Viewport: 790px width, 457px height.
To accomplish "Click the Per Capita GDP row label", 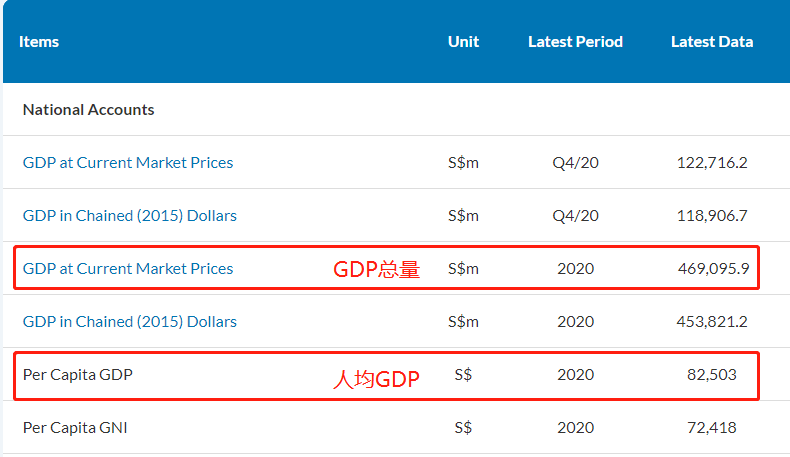I will (x=78, y=374).
